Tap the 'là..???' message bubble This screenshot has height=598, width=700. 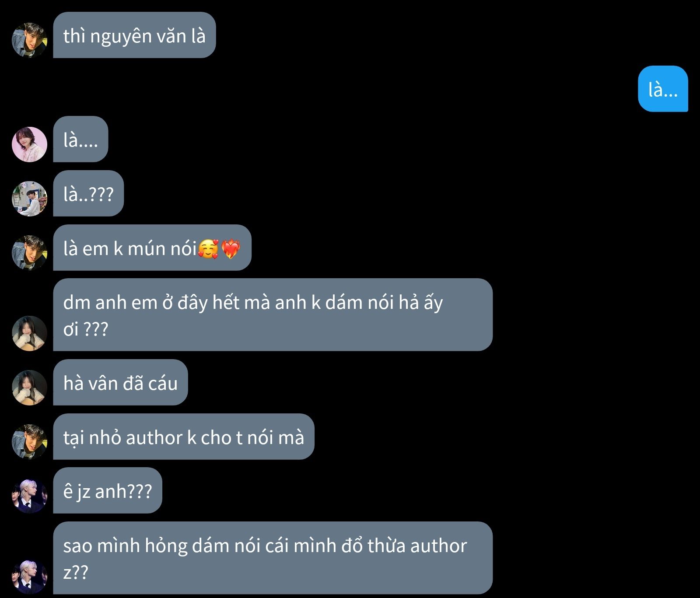pos(88,193)
